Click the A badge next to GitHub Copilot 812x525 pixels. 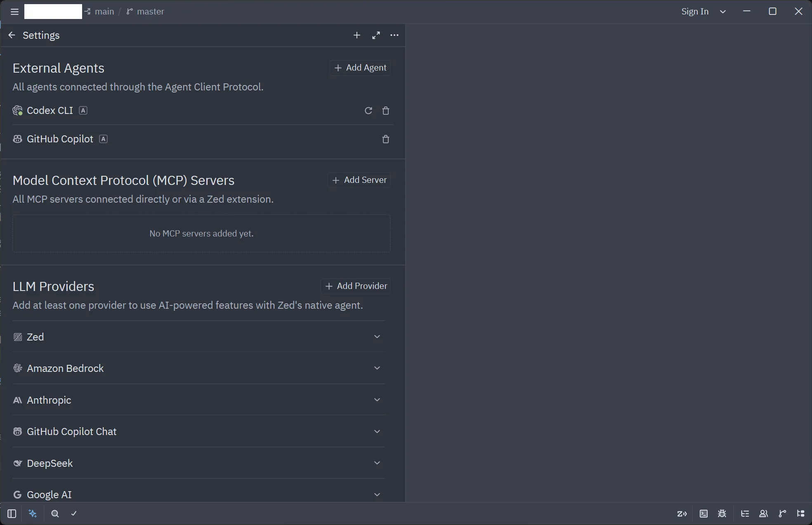point(104,139)
